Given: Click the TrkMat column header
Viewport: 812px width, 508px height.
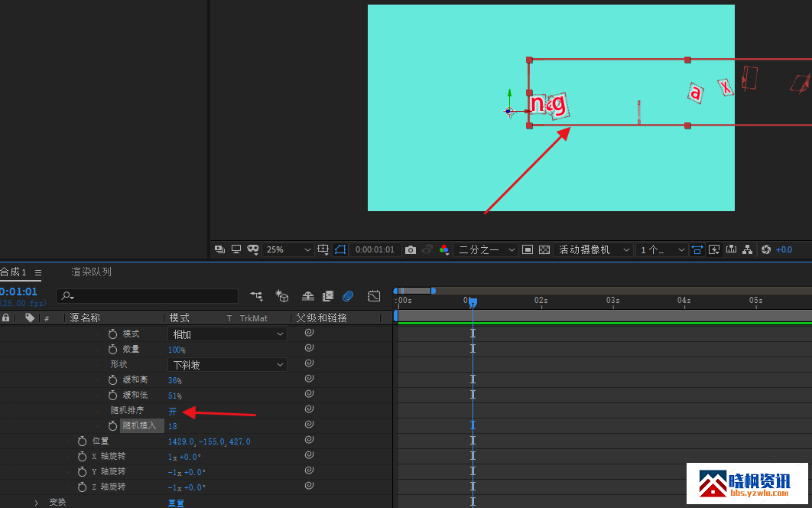Looking at the screenshot, I should coord(254,318).
